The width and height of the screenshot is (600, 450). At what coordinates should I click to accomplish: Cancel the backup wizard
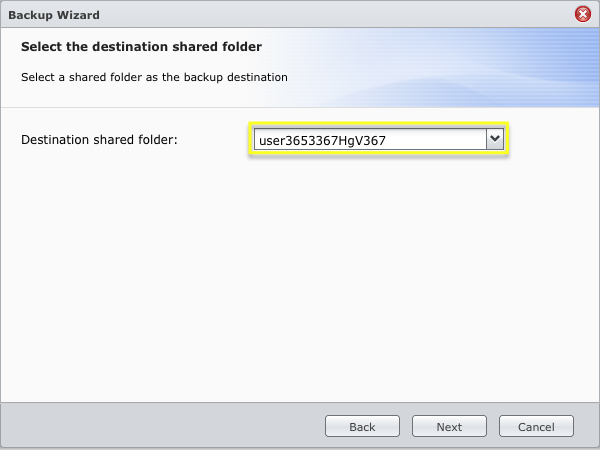click(536, 426)
